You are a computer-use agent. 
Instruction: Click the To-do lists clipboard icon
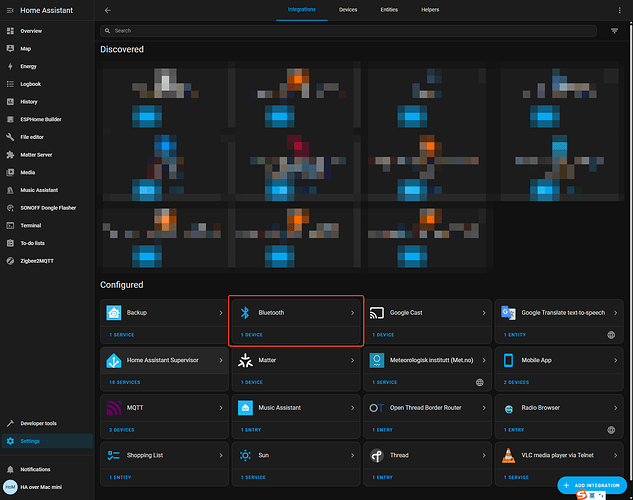[10, 243]
